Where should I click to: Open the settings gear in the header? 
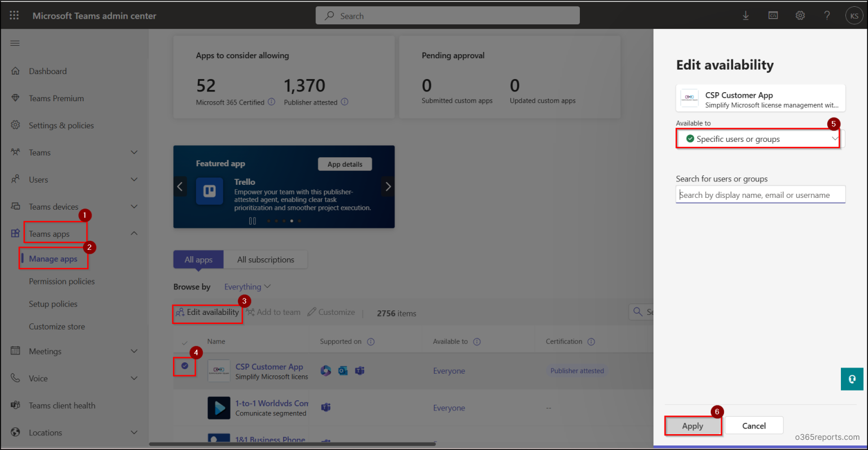click(x=800, y=16)
